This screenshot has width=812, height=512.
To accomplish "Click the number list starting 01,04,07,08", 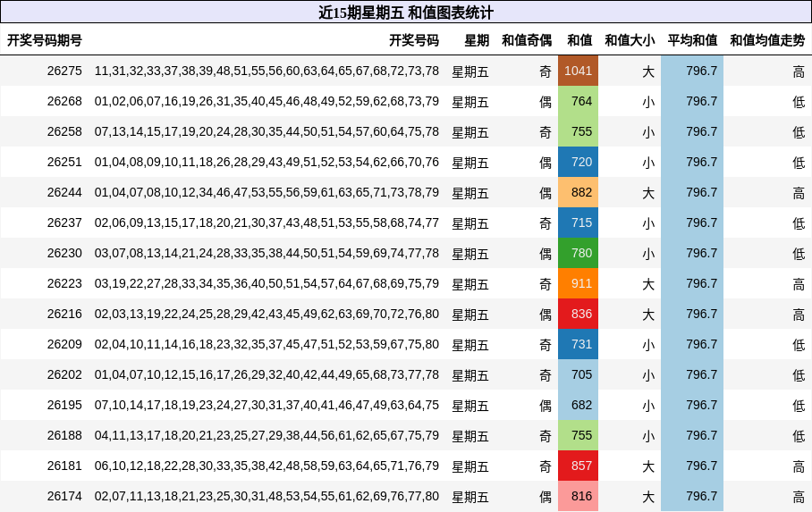I will point(266,193).
